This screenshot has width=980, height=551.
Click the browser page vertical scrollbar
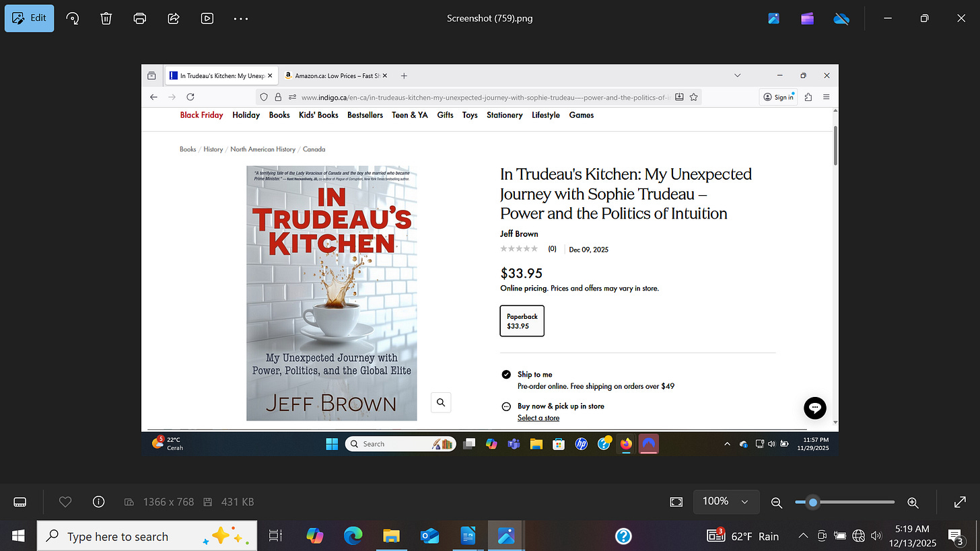point(835,145)
